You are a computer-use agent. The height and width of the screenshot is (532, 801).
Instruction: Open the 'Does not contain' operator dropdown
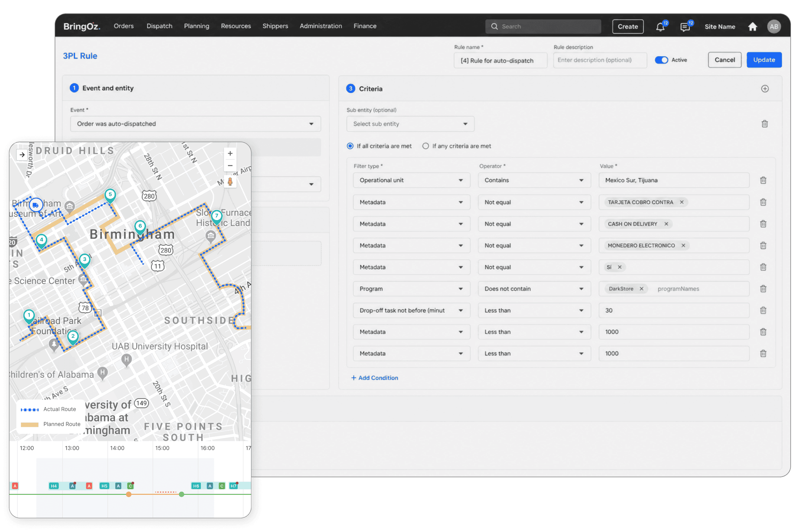click(534, 289)
